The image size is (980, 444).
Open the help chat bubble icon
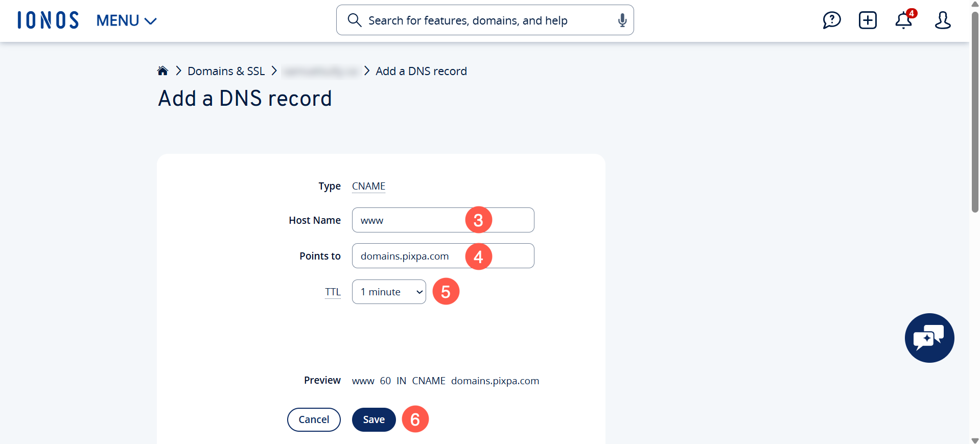pyautogui.click(x=831, y=20)
